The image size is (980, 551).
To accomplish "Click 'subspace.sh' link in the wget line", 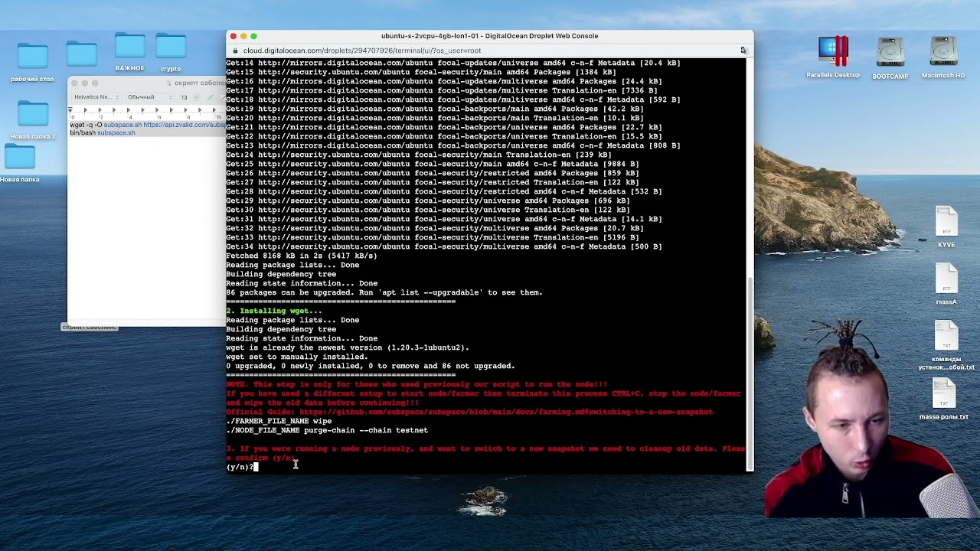I will pos(122,125).
